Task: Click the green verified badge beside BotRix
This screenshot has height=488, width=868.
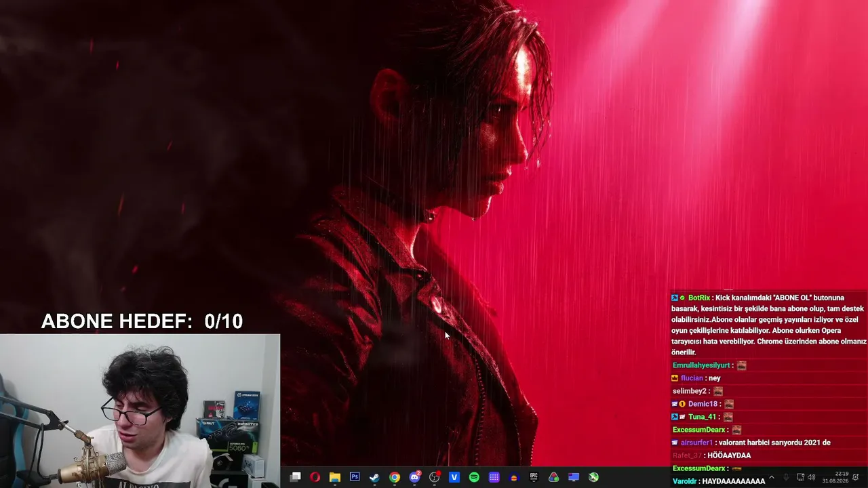Action: click(682, 298)
